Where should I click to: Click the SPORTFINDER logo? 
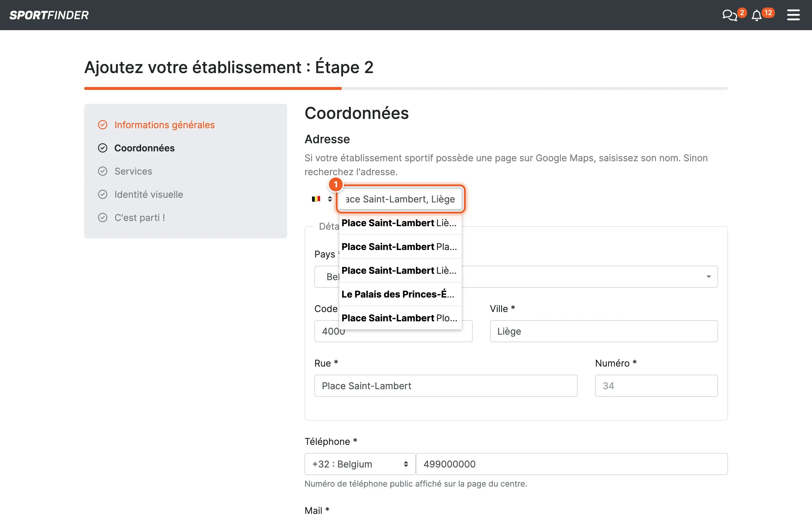pos(49,15)
